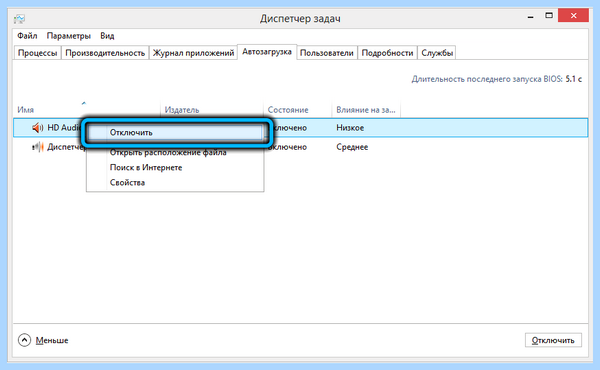600x370 pixels.
Task: Open the Вид menu
Action: coord(107,36)
